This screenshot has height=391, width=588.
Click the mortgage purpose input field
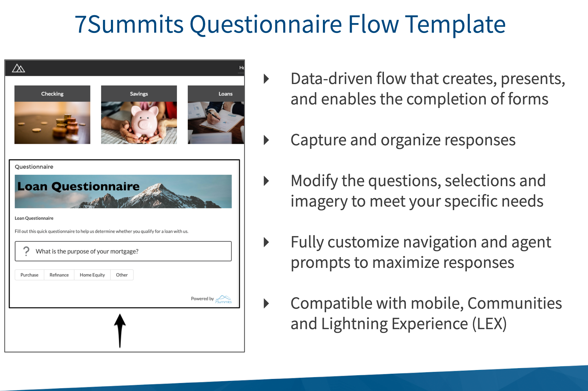point(127,251)
